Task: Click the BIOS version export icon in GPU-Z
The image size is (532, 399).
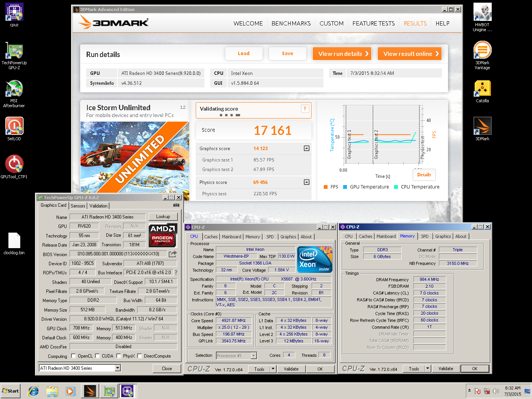Action: coord(173,254)
